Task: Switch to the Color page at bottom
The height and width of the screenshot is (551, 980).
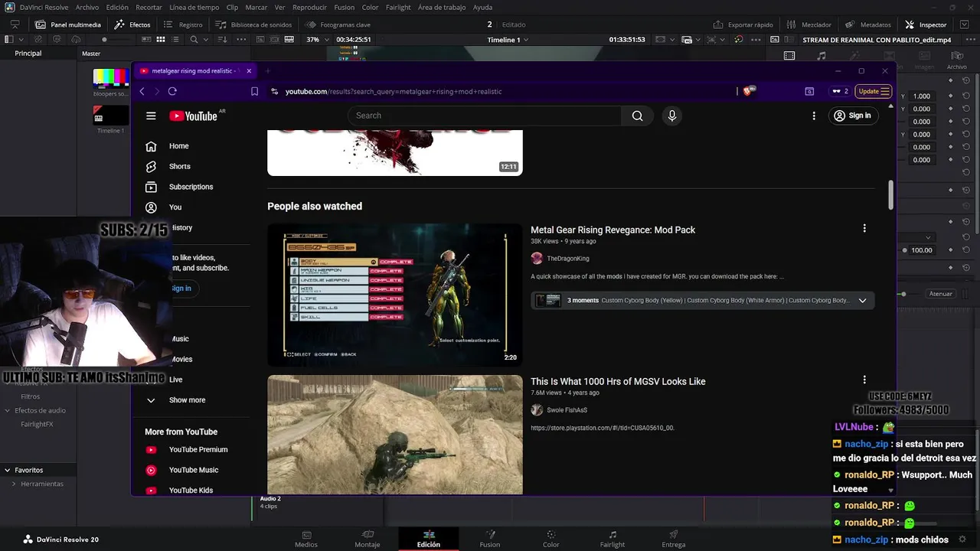Action: coord(551,539)
